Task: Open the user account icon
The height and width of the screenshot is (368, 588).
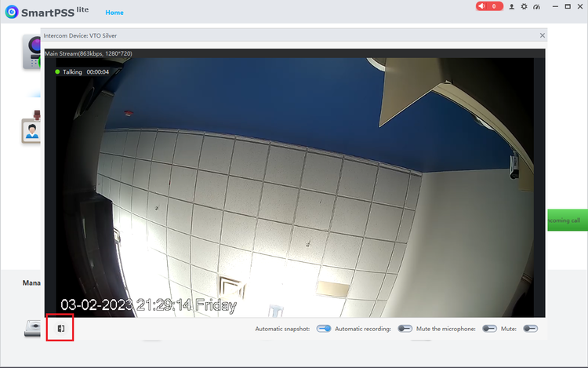Action: pos(511,7)
